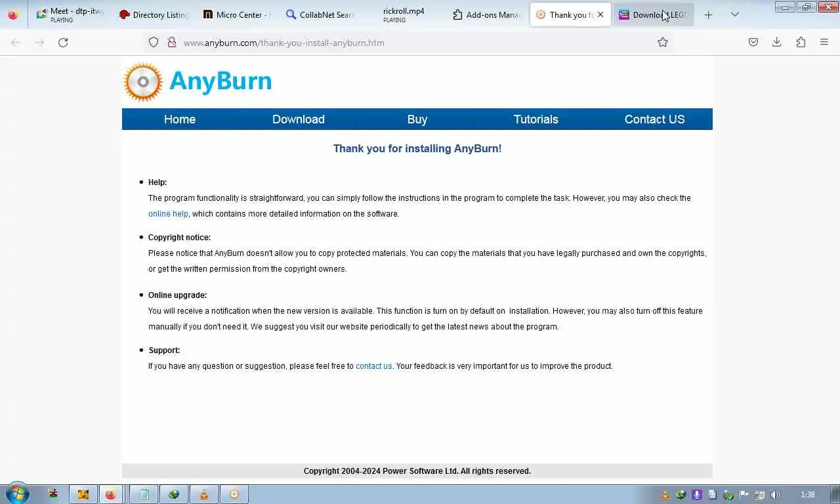Open Home in AnyBurn navigation

pyautogui.click(x=180, y=119)
